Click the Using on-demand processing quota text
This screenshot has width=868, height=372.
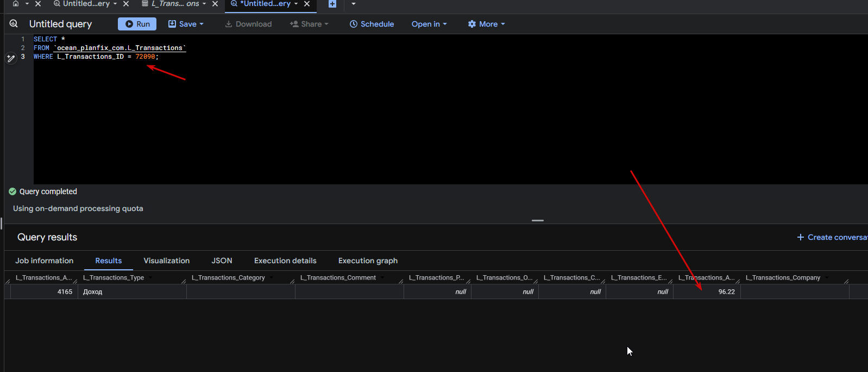coord(78,208)
